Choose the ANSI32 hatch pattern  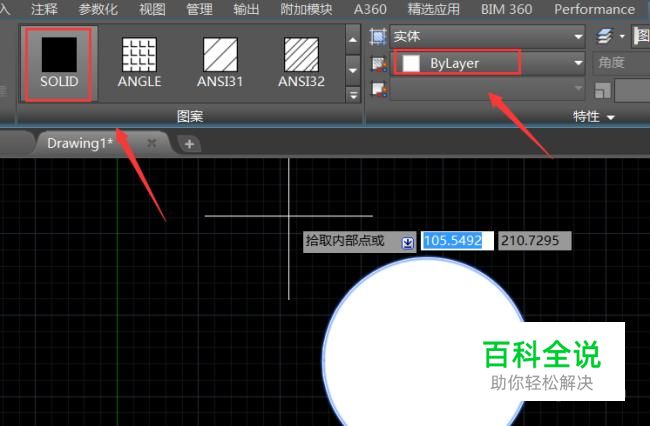coord(301,63)
